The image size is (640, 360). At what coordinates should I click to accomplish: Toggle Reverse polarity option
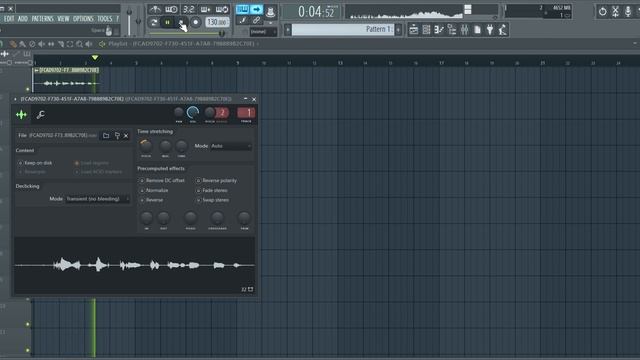point(217,180)
